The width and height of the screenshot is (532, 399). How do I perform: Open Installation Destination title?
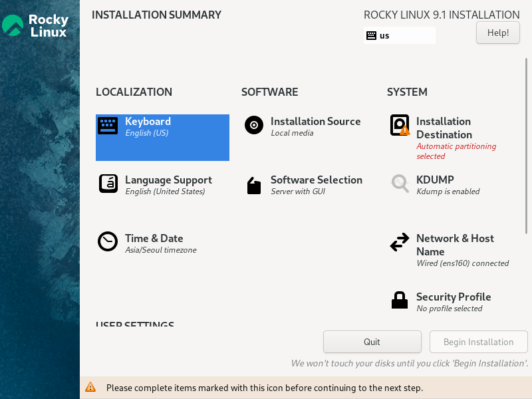444,128
